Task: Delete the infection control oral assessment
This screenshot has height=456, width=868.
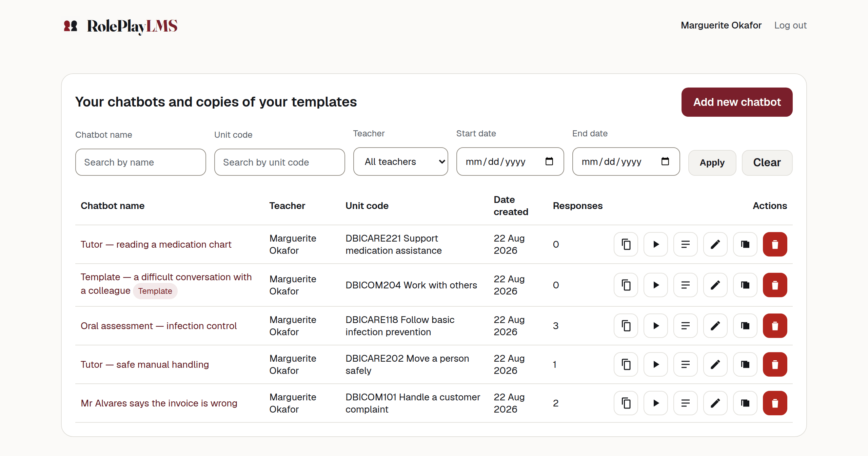Action: 775,326
